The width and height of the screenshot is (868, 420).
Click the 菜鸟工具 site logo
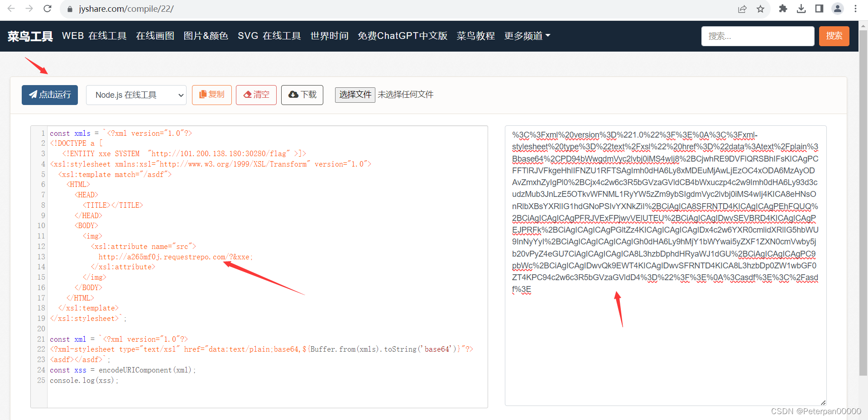point(30,36)
